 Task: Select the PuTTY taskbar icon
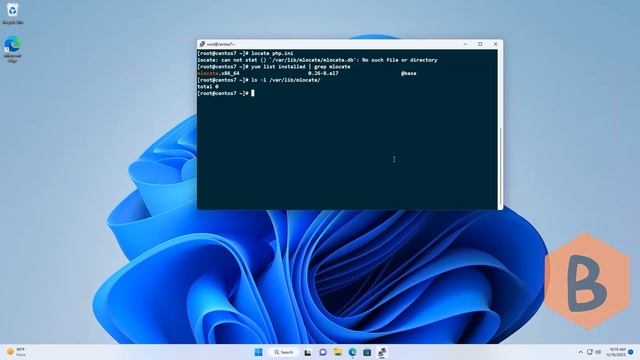(x=382, y=352)
